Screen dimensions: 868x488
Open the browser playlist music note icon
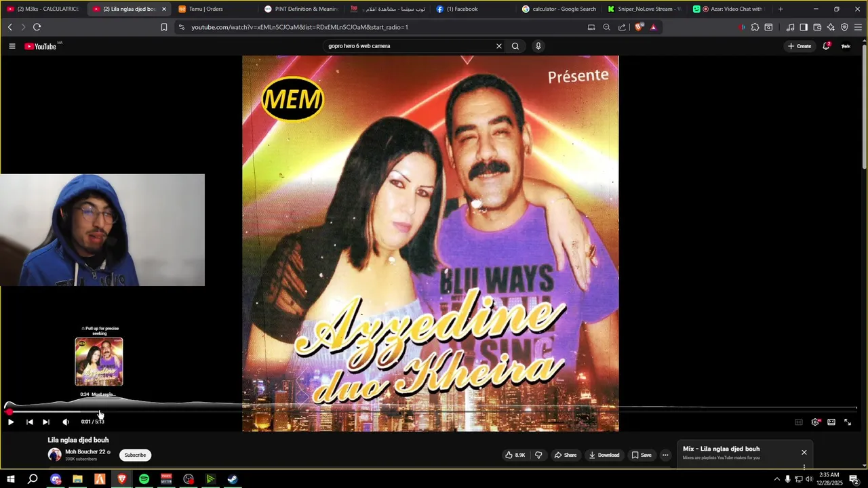point(790,27)
